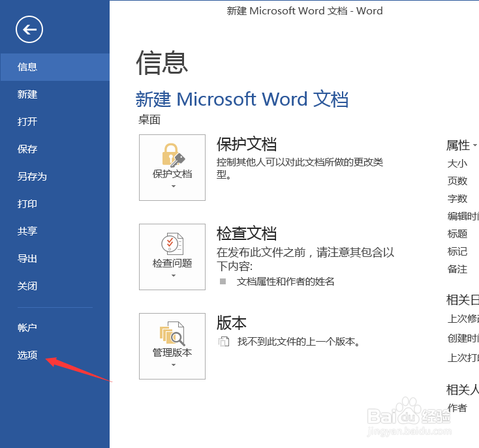479x448 pixels.
Task: Click the 版本 section heading
Action: pyautogui.click(x=232, y=323)
